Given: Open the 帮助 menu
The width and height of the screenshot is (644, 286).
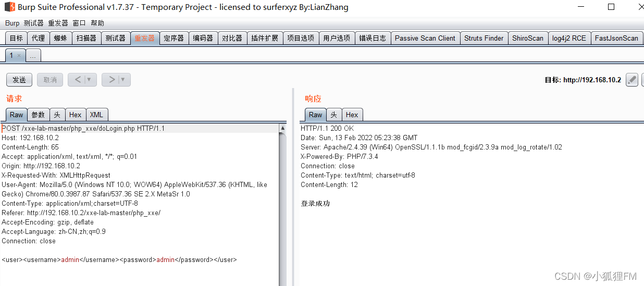Looking at the screenshot, I should pyautogui.click(x=97, y=23).
